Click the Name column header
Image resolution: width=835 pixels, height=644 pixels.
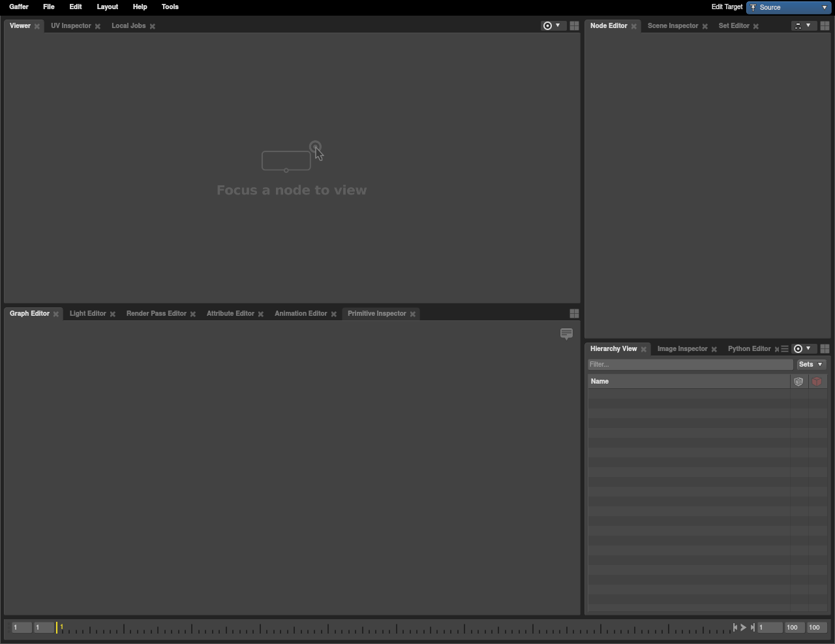[689, 382]
